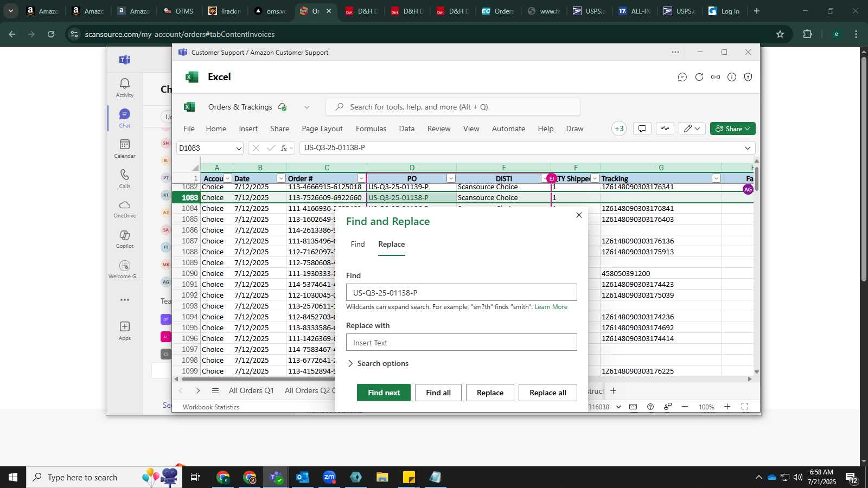This screenshot has width=868, height=488.
Task: Open Zoom from the Windows taskbar
Action: tap(329, 477)
